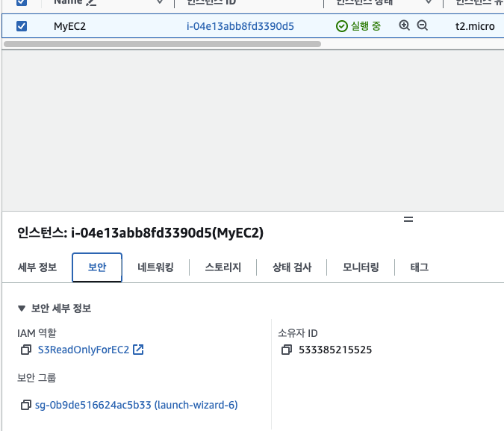Go to the 세부 정보 tab
Viewport: 504px width, 431px height.
pyautogui.click(x=37, y=267)
